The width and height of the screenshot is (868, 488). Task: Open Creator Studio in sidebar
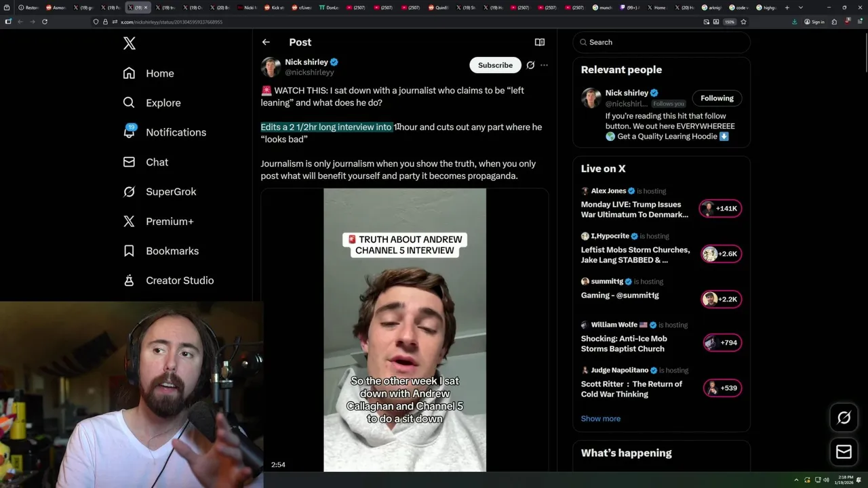coord(168,281)
